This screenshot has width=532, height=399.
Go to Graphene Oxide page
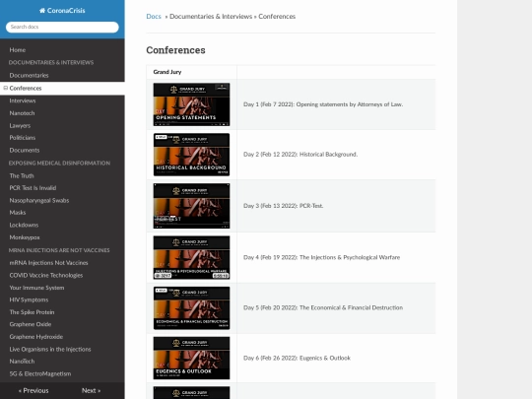[x=31, y=324]
